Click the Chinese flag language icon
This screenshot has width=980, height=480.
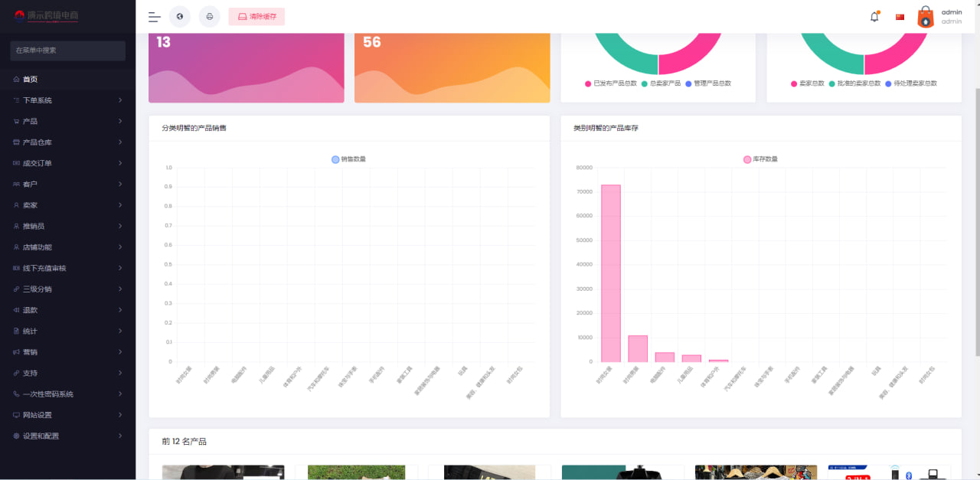[x=900, y=17]
